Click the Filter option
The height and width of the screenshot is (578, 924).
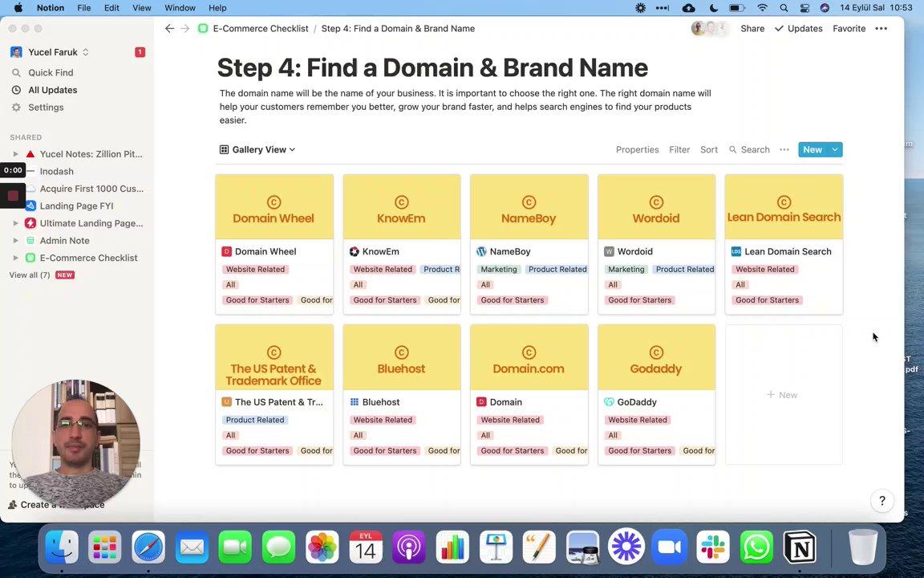pyautogui.click(x=679, y=150)
